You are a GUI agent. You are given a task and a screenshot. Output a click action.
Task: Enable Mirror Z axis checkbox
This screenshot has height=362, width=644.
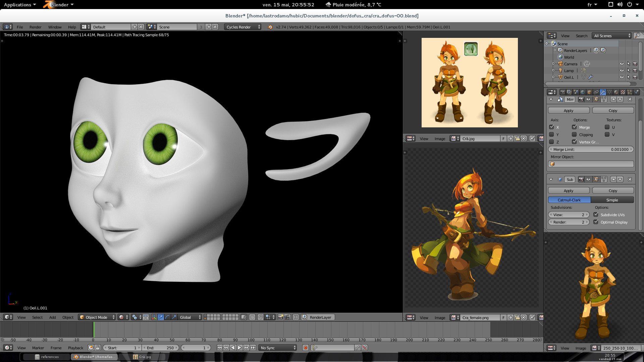(x=551, y=142)
